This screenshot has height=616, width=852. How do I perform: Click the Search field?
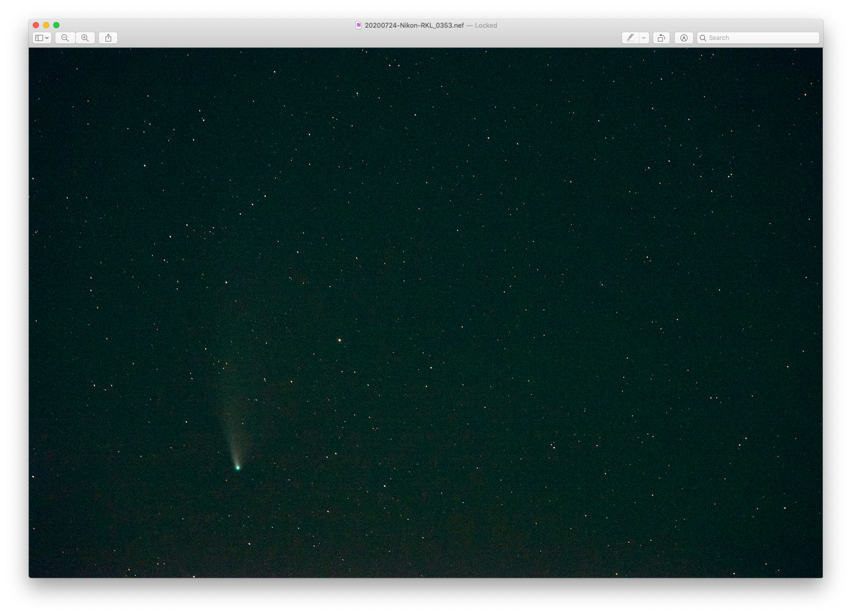pyautogui.click(x=758, y=38)
